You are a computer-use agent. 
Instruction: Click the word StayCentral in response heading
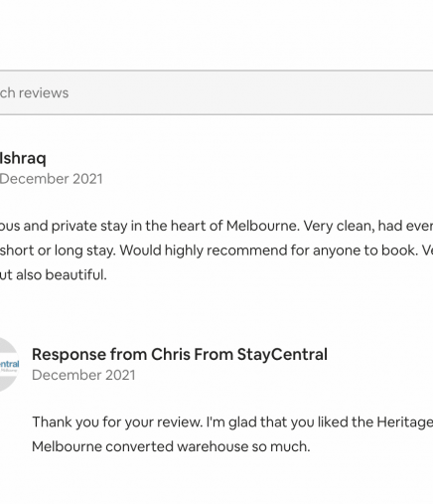(282, 354)
